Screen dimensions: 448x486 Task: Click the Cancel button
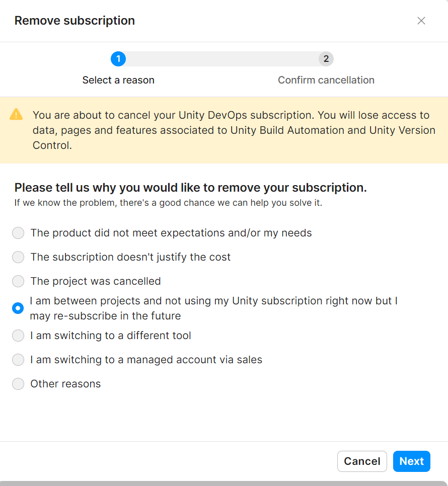tap(362, 461)
